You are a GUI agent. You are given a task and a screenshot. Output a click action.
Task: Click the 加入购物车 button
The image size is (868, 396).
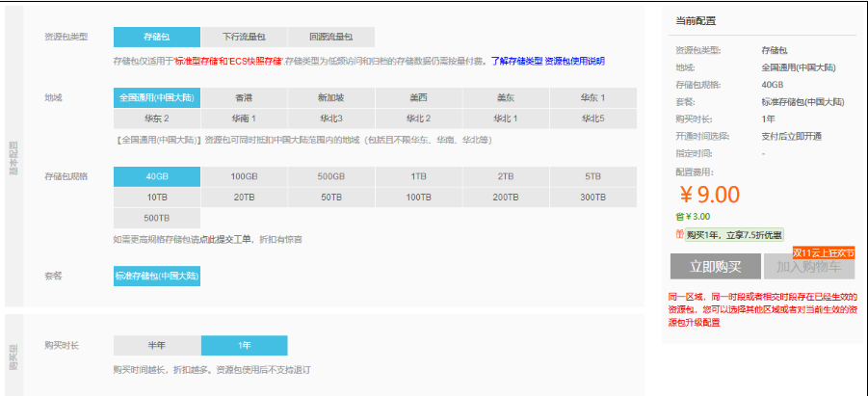tap(808, 266)
